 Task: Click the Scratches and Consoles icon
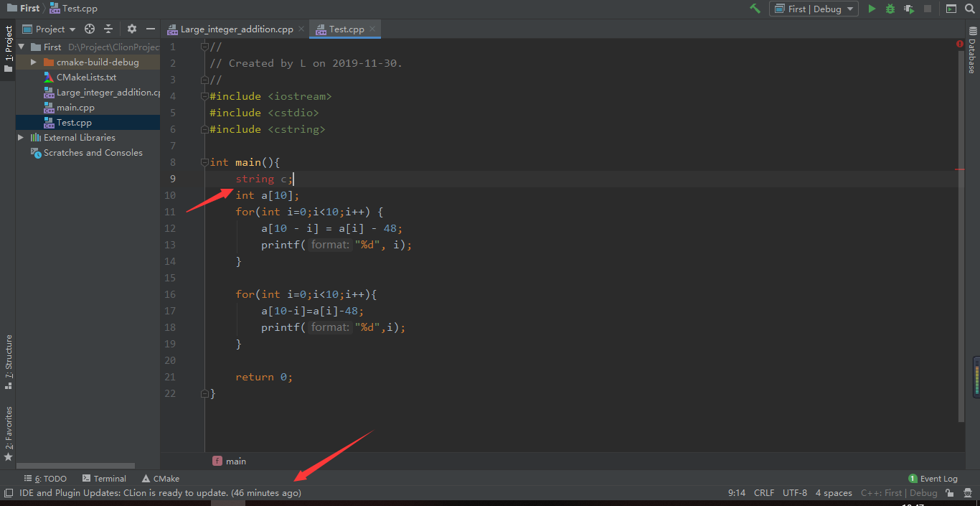36,153
